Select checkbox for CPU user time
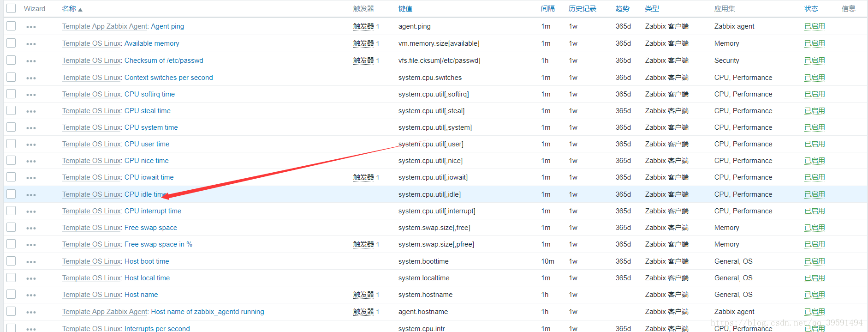868x332 pixels. (11, 144)
